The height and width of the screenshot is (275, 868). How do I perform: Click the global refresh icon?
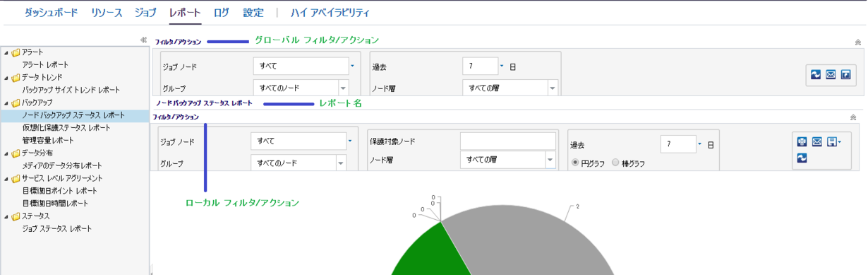point(815,74)
